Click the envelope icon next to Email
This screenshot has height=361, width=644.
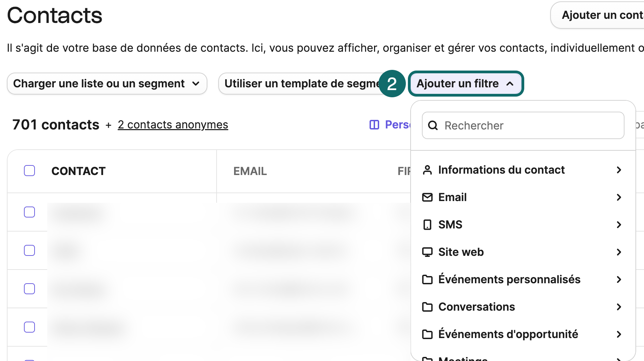click(x=427, y=197)
